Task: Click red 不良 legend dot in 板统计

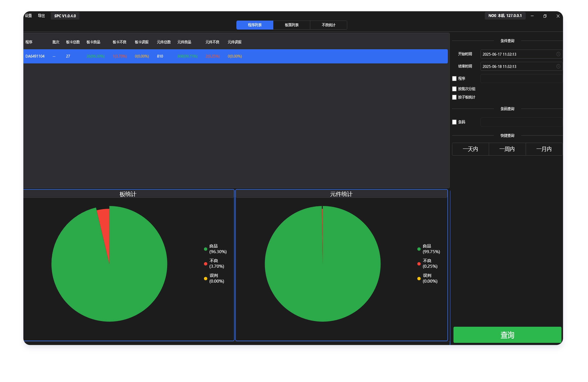Action: [x=205, y=263]
